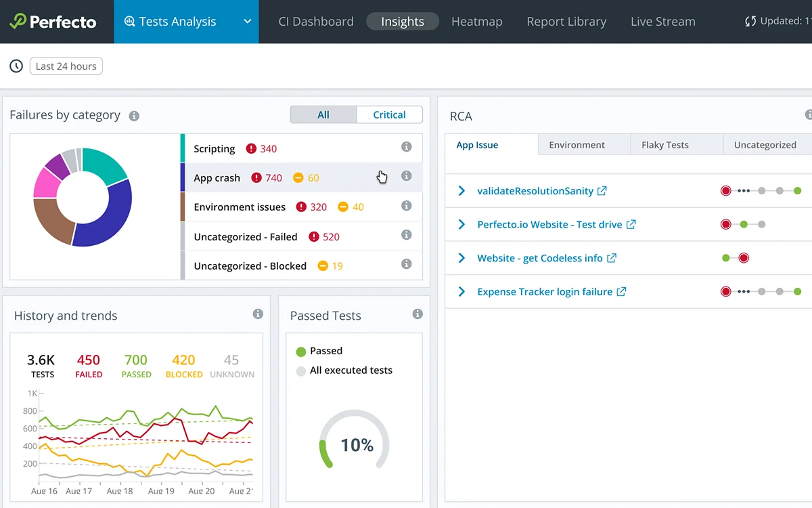Switch to the Heatmap tab
The image size is (812, 508).
pos(476,22)
